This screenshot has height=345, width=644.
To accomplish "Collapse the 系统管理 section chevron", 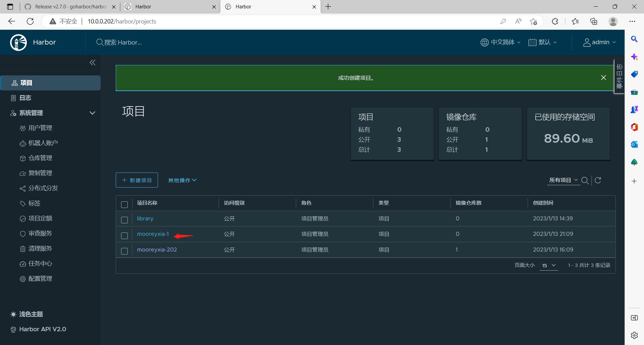I will coord(92,113).
